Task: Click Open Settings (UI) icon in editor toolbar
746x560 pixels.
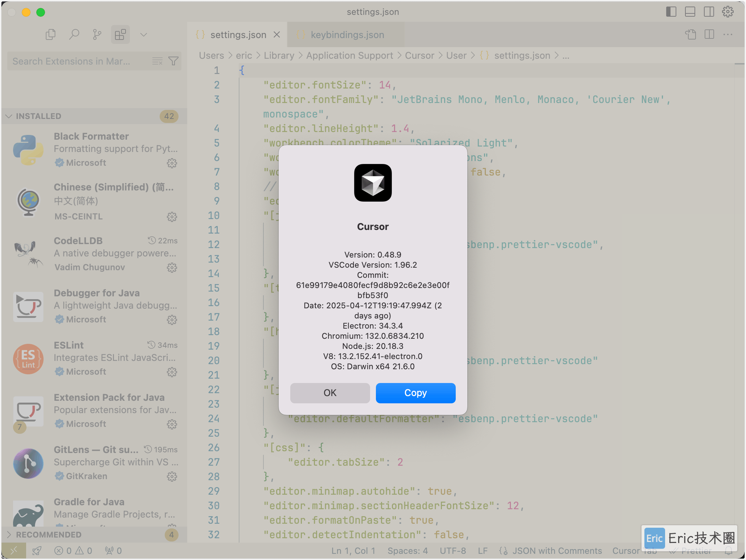Action: (690, 34)
